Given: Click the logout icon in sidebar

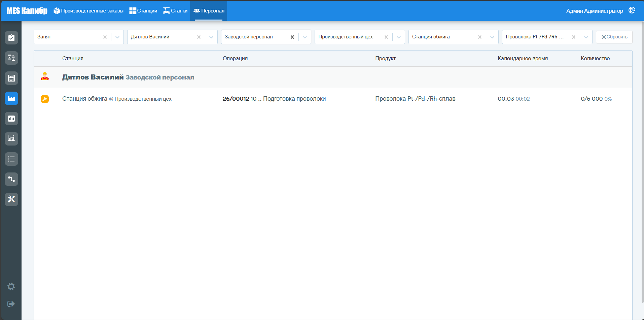Looking at the screenshot, I should click(x=11, y=304).
